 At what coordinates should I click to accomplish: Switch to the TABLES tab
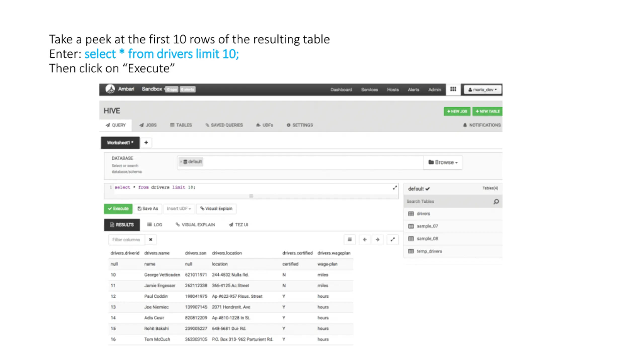coord(181,125)
